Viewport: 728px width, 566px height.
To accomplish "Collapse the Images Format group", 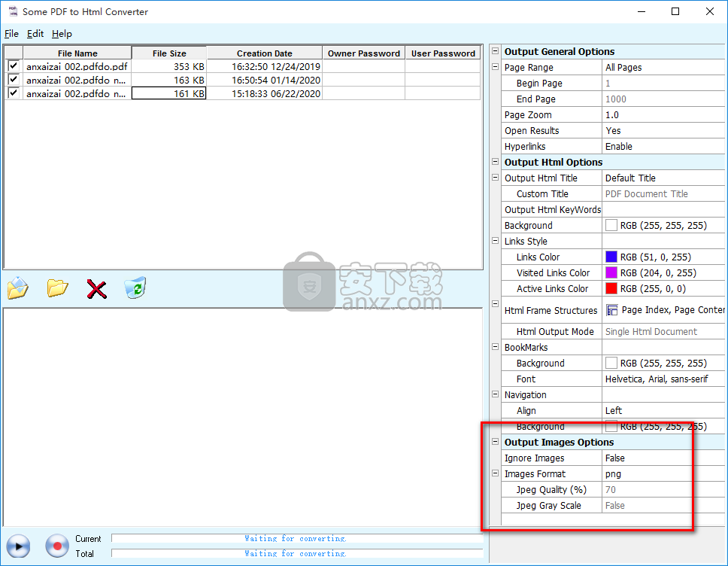I will (x=496, y=473).
